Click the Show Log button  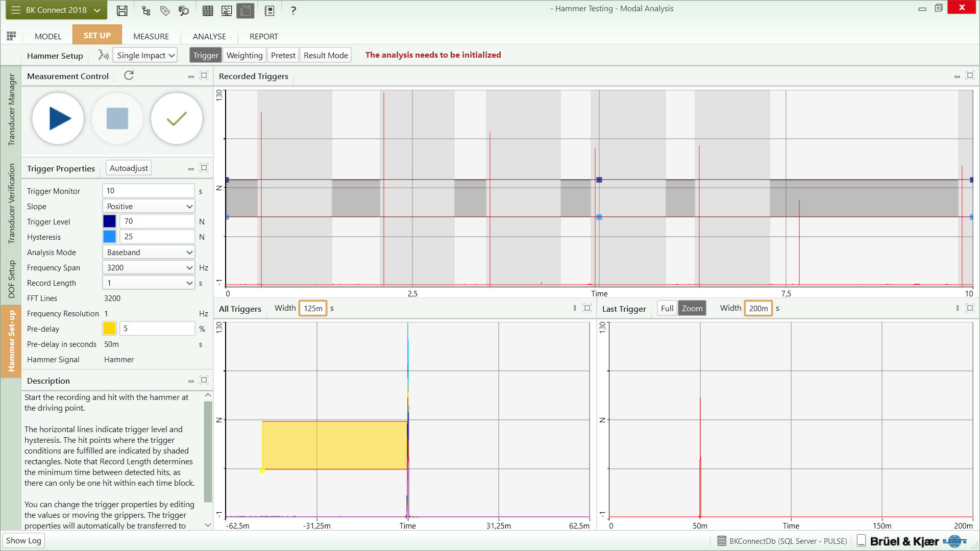[x=23, y=540]
